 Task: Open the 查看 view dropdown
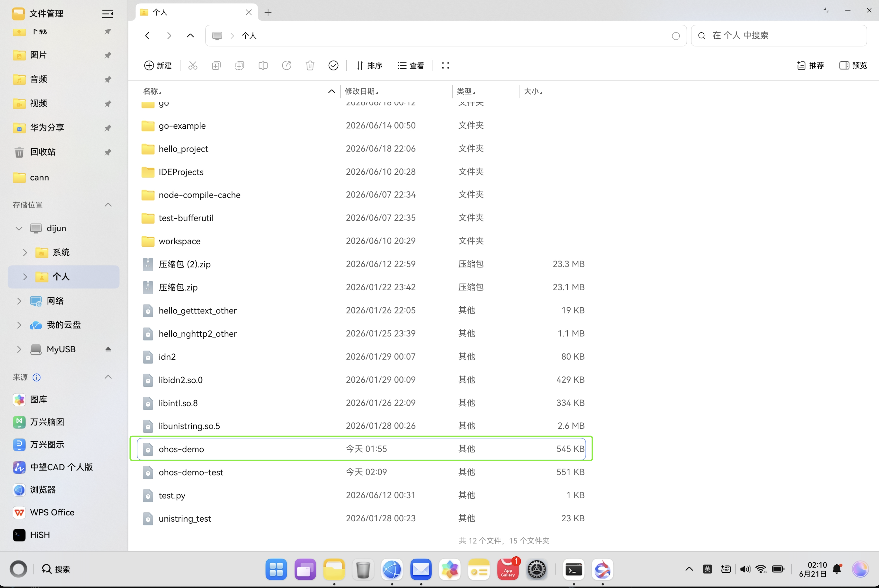(411, 66)
